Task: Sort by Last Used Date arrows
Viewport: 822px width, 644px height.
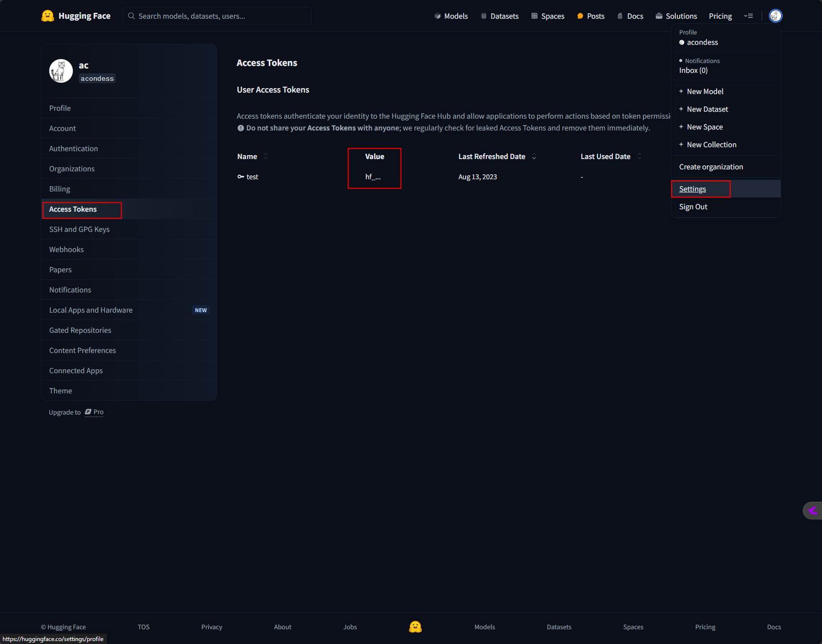Action: pos(639,156)
